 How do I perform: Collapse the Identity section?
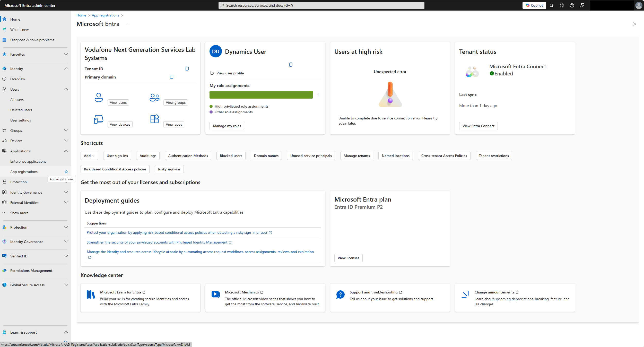pyautogui.click(x=66, y=69)
